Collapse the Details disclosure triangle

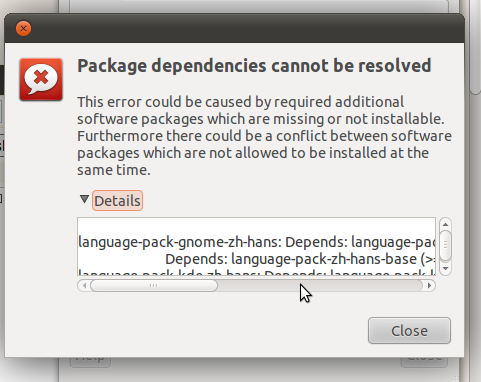tap(84, 200)
